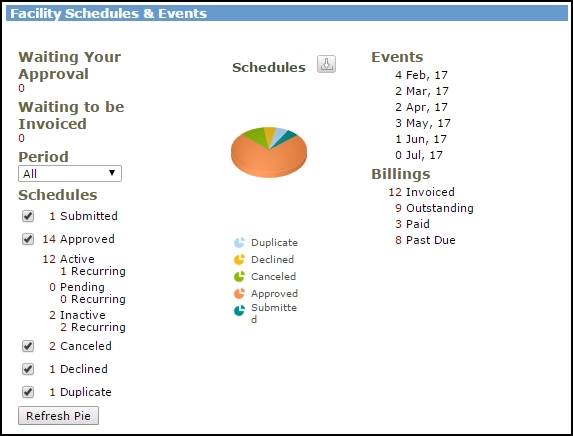The width and height of the screenshot is (573, 436).
Task: Click the Approved legend pie icon
Action: 239,293
